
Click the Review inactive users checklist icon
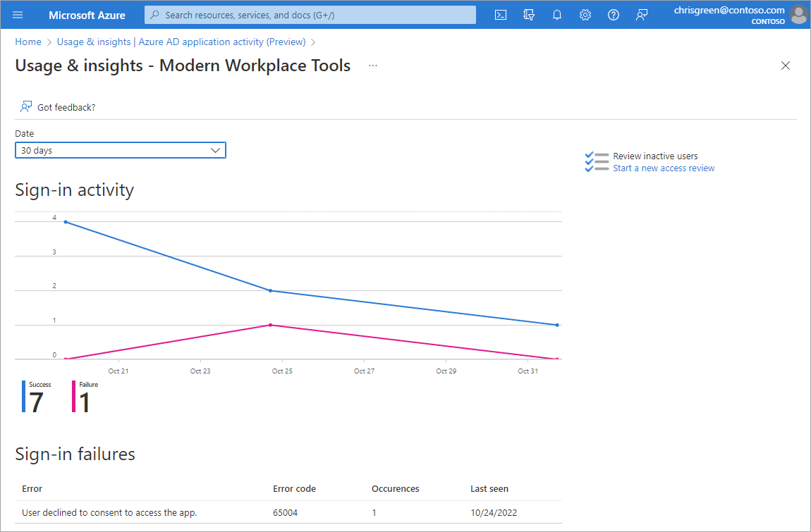(597, 162)
